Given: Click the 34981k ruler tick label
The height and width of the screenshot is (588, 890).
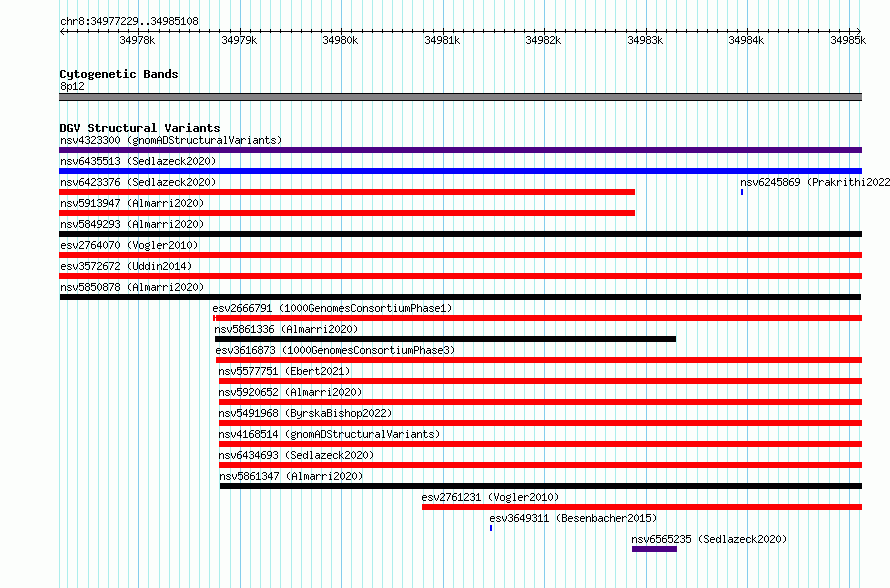Looking at the screenshot, I should (x=442, y=40).
